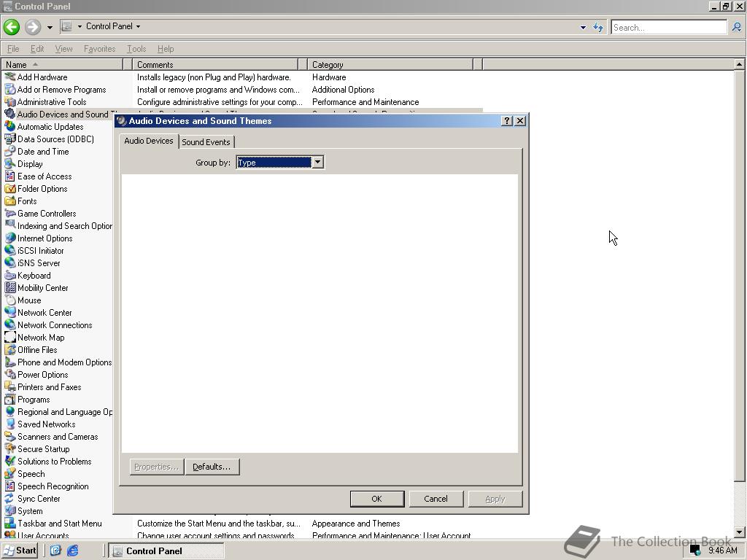This screenshot has height=560, width=747.
Task: Select the Automatic Updates icon
Action: pos(10,126)
